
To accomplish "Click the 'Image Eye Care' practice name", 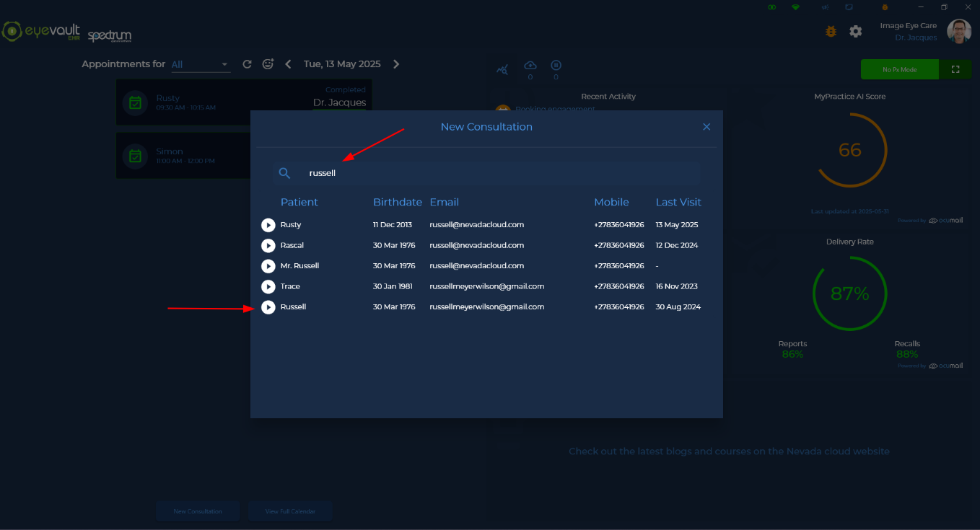I will tap(909, 26).
